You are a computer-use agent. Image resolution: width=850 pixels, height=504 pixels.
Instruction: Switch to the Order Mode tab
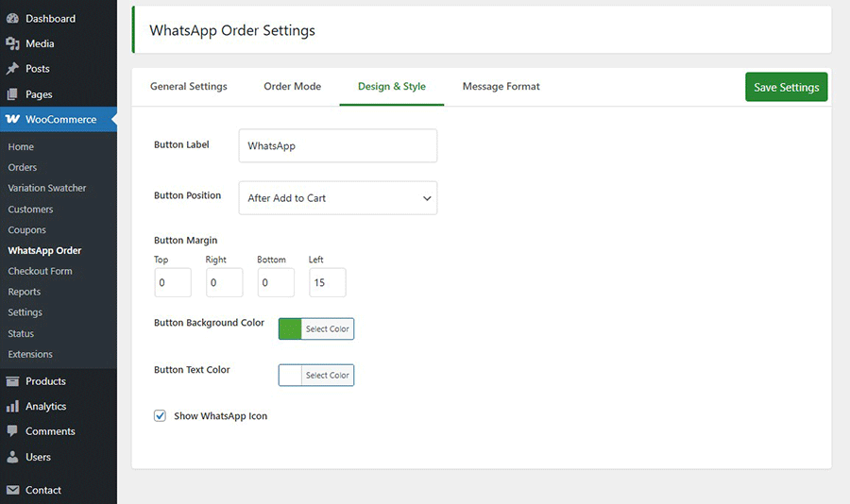click(x=292, y=86)
